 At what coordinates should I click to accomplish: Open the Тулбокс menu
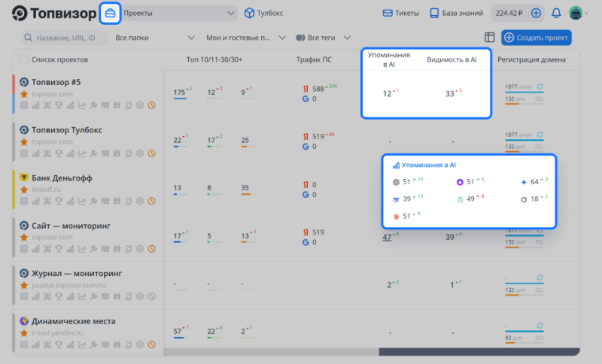264,13
